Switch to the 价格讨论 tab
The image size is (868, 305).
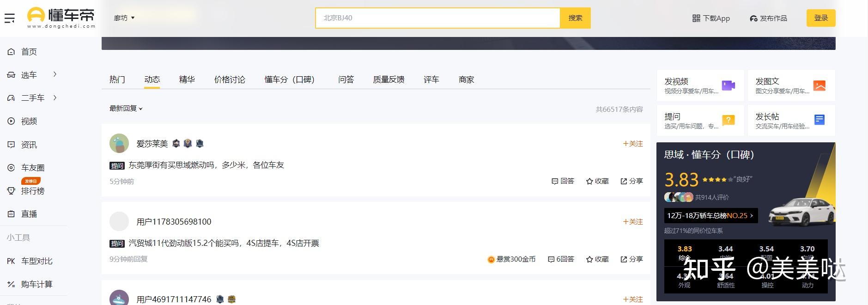[230, 79]
